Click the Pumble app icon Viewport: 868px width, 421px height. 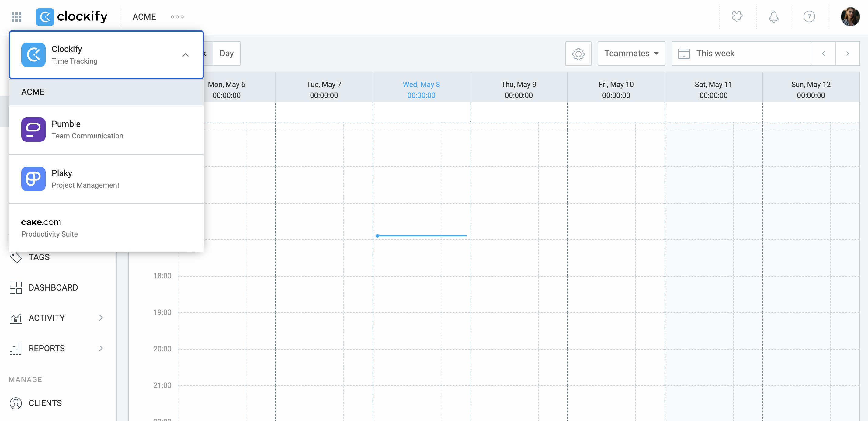[x=33, y=130]
